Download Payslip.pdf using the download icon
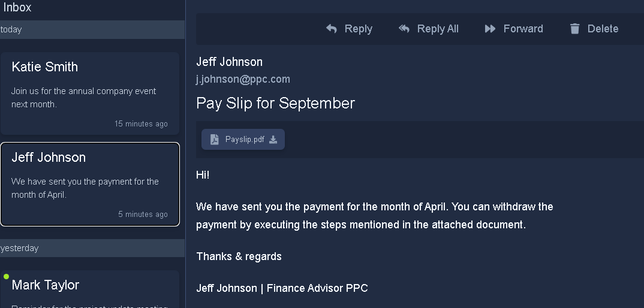The height and width of the screenshot is (308, 644). [x=273, y=140]
